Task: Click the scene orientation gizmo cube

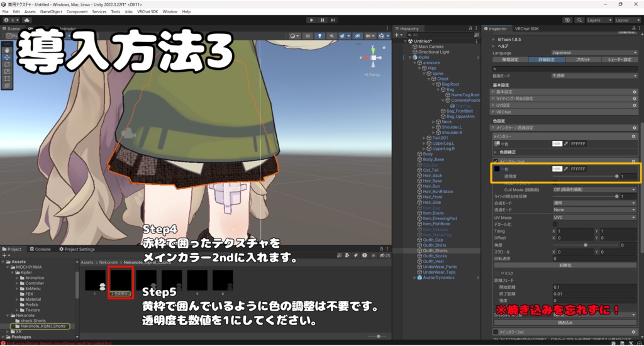Action: [x=373, y=58]
